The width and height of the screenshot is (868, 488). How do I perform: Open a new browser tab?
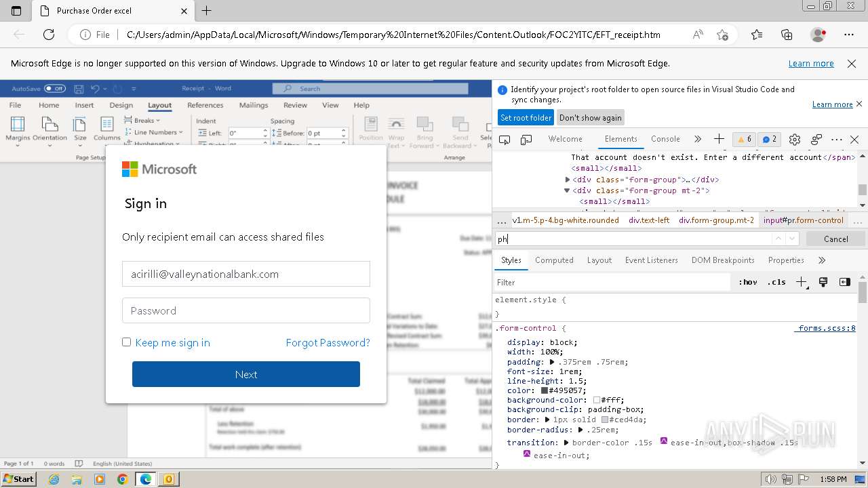click(x=207, y=11)
